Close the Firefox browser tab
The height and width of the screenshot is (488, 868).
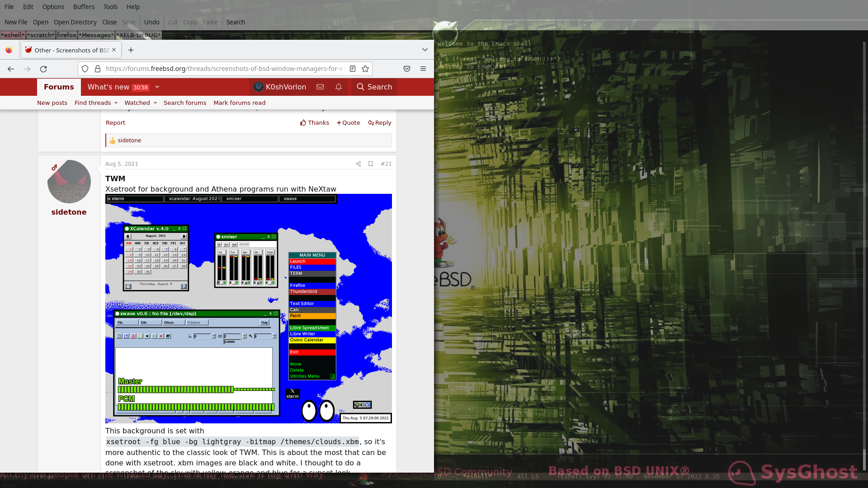pos(114,50)
